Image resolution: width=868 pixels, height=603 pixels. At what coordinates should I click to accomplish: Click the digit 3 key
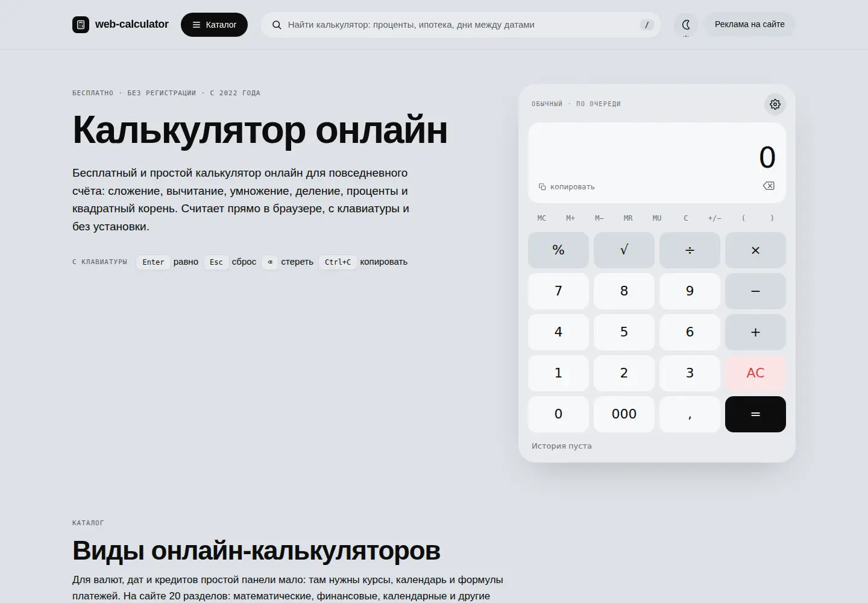coord(690,373)
